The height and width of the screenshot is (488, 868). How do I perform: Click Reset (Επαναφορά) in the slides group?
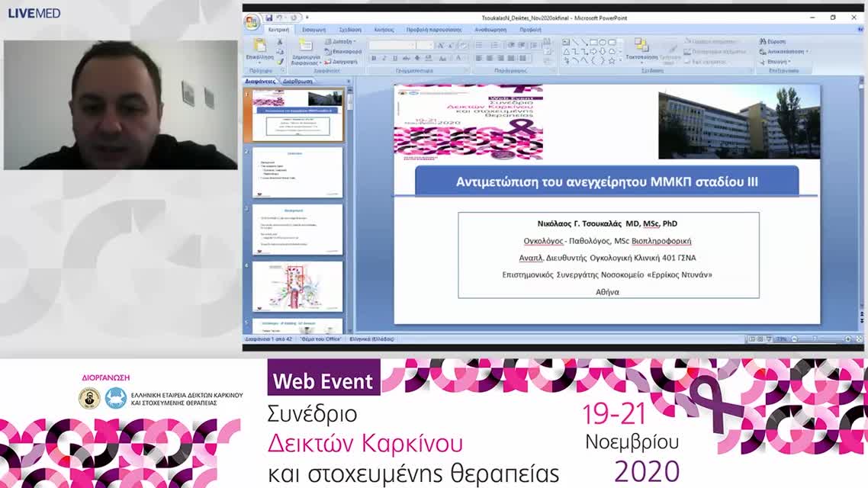point(343,51)
